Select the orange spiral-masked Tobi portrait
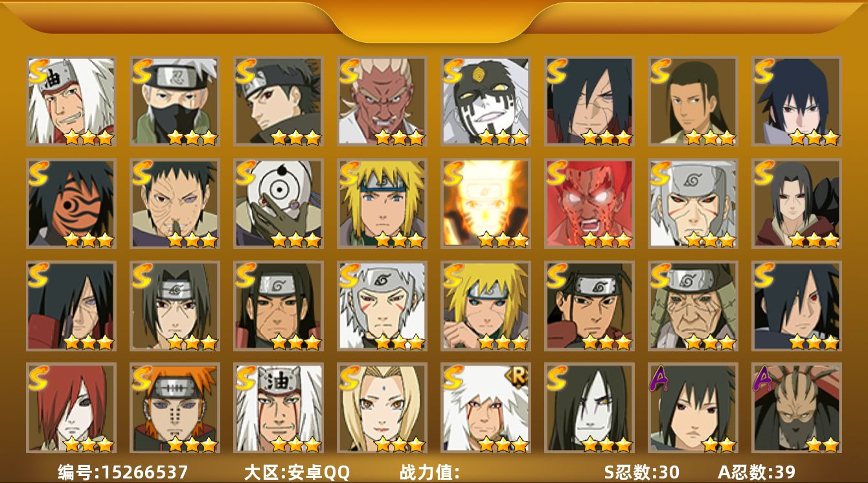Image resolution: width=868 pixels, height=483 pixels. pyautogui.click(x=71, y=204)
